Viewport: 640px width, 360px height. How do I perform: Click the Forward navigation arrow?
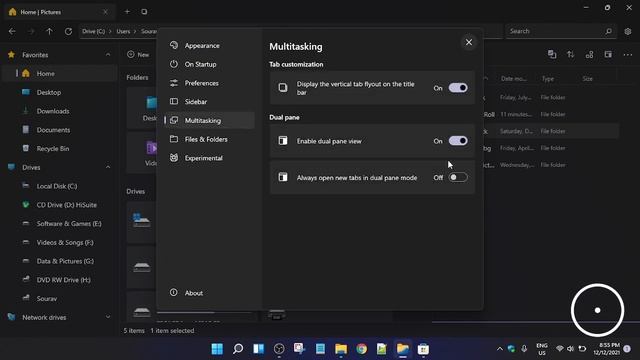(x=31, y=31)
